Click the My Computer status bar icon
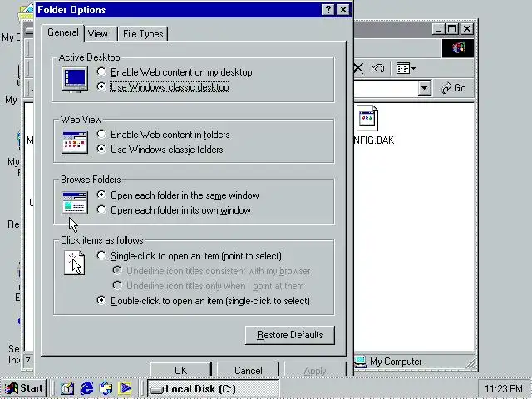 [360, 362]
